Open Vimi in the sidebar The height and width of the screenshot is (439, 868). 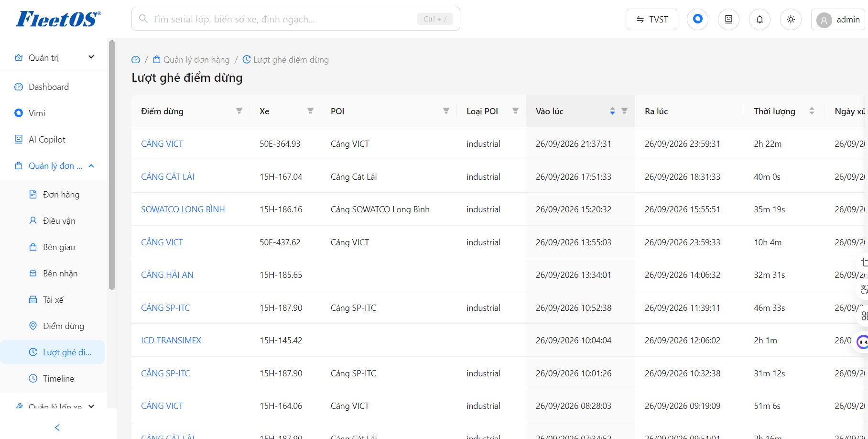tap(37, 113)
